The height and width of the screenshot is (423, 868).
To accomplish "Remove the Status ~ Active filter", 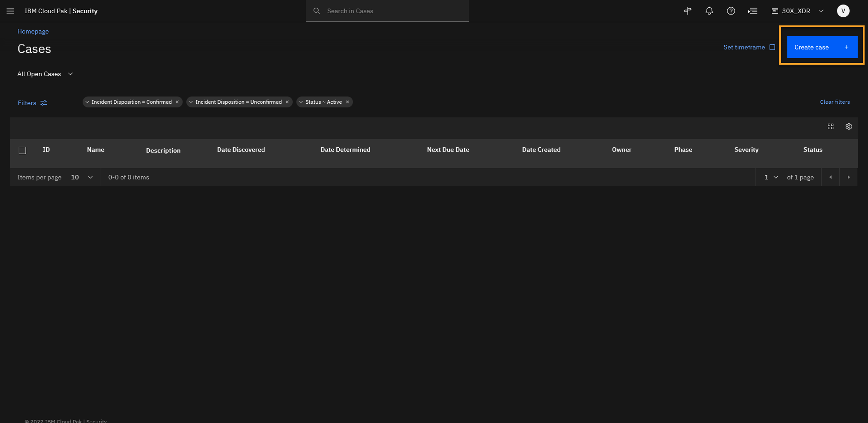I will 347,102.
